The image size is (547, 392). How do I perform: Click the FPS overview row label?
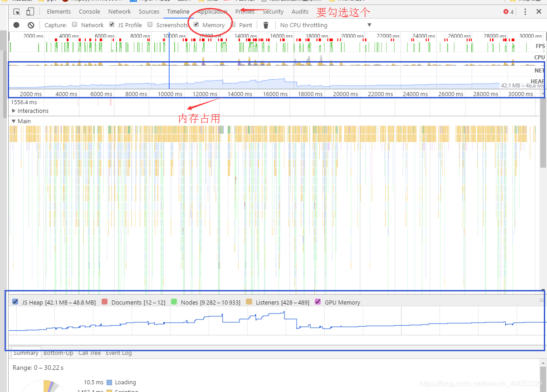[540, 46]
